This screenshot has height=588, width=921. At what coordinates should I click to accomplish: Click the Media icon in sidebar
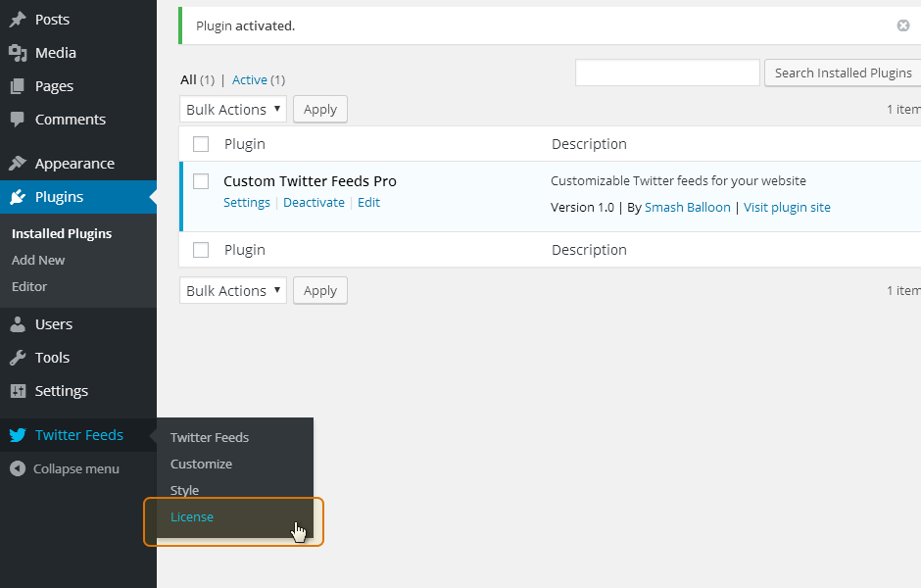click(18, 53)
